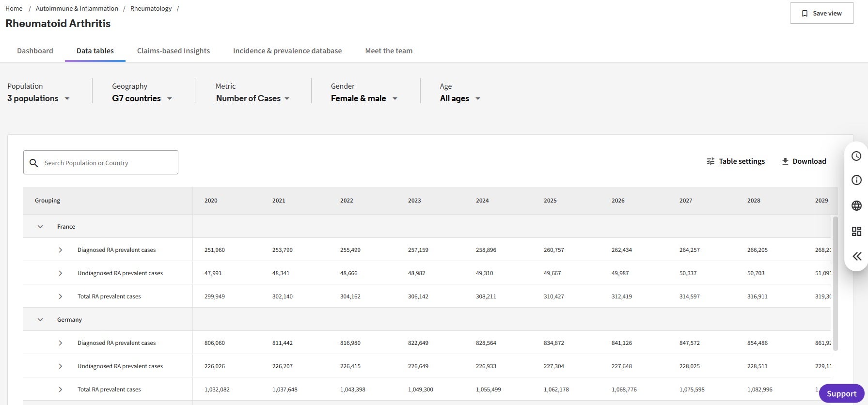Collapse the Germany group

40,320
